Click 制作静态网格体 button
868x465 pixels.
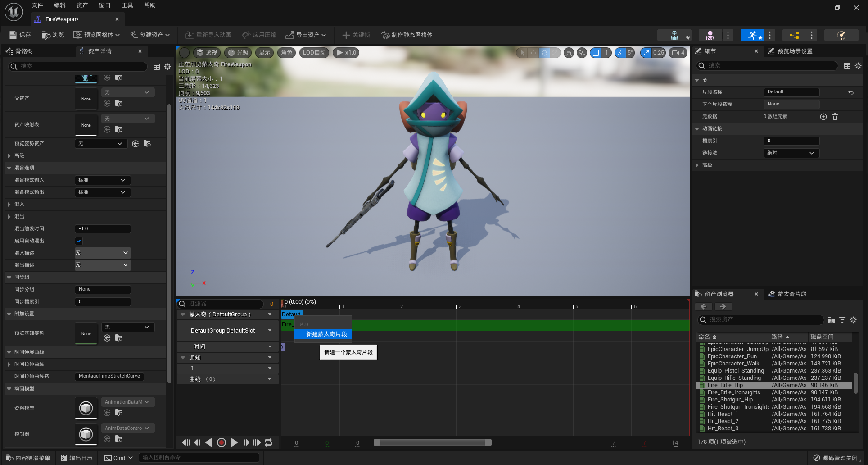(x=407, y=35)
